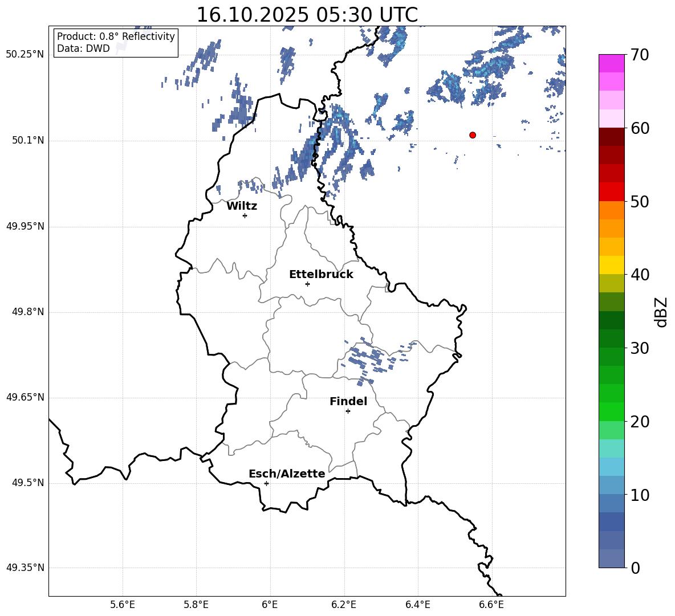Click colorbar tick label 60
The image size is (675, 616).
640,128
